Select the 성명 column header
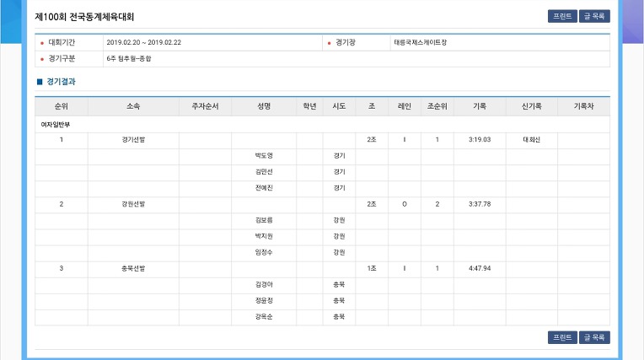The image size is (644, 360). click(264, 106)
